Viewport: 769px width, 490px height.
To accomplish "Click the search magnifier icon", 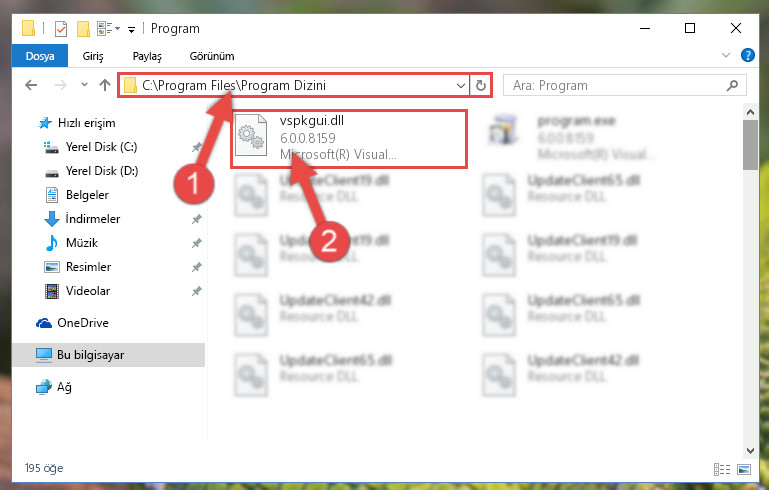I will [x=732, y=85].
